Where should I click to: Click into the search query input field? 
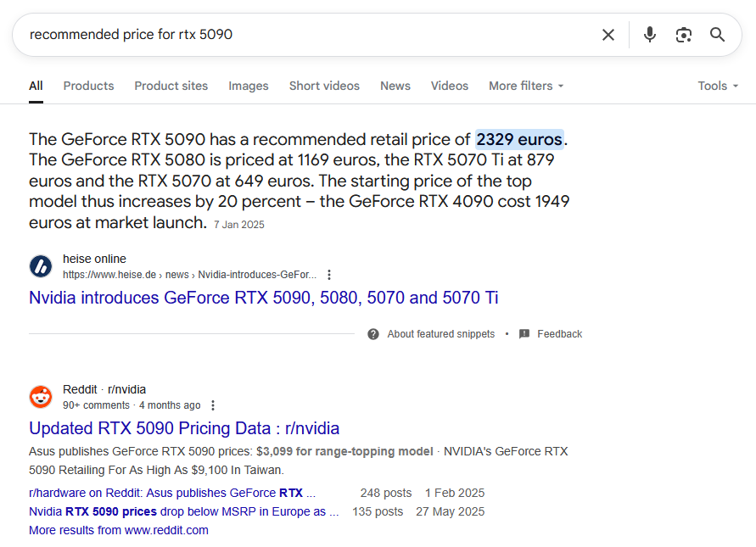point(305,35)
